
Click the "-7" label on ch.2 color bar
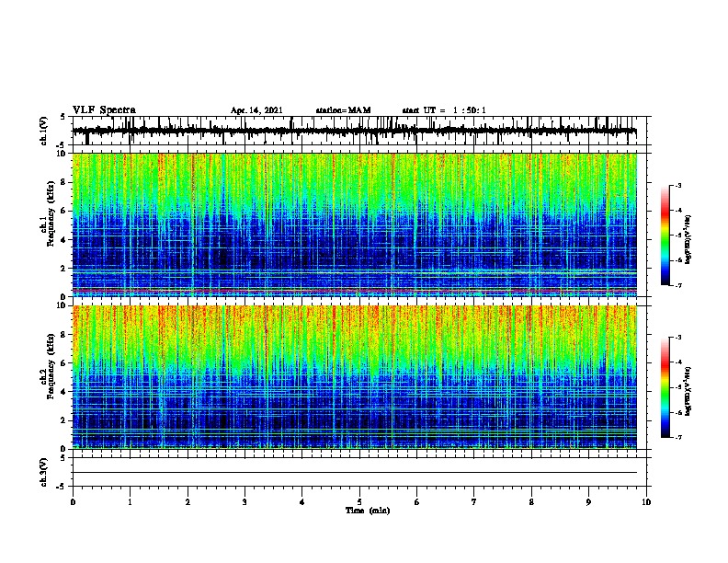click(x=677, y=437)
